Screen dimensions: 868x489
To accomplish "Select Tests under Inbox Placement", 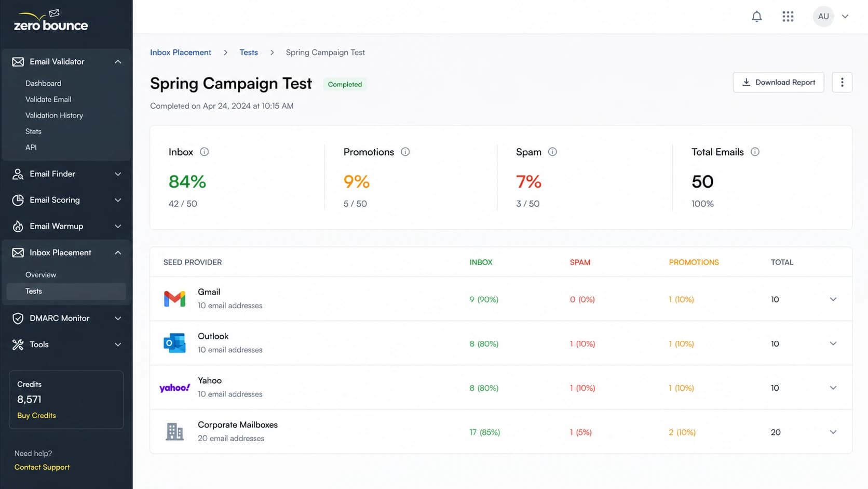I will pyautogui.click(x=66, y=291).
